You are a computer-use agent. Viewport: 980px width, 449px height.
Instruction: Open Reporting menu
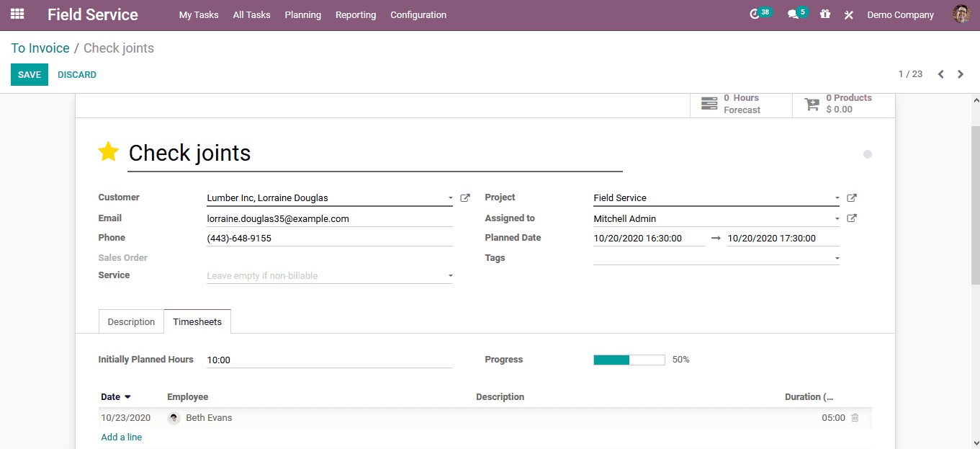(356, 14)
